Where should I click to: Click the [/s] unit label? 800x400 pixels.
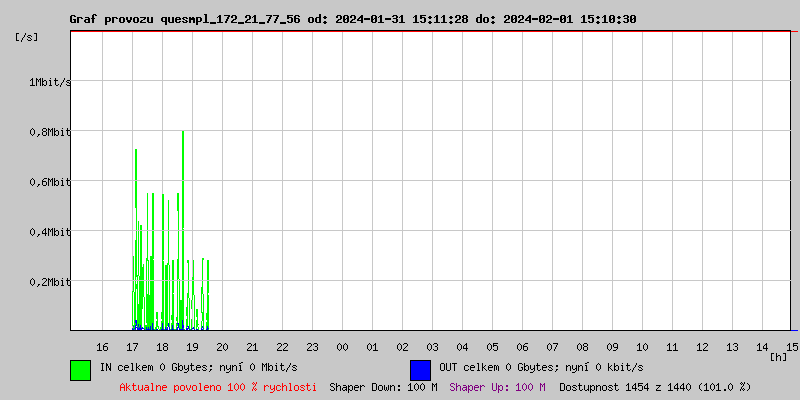click(x=27, y=37)
